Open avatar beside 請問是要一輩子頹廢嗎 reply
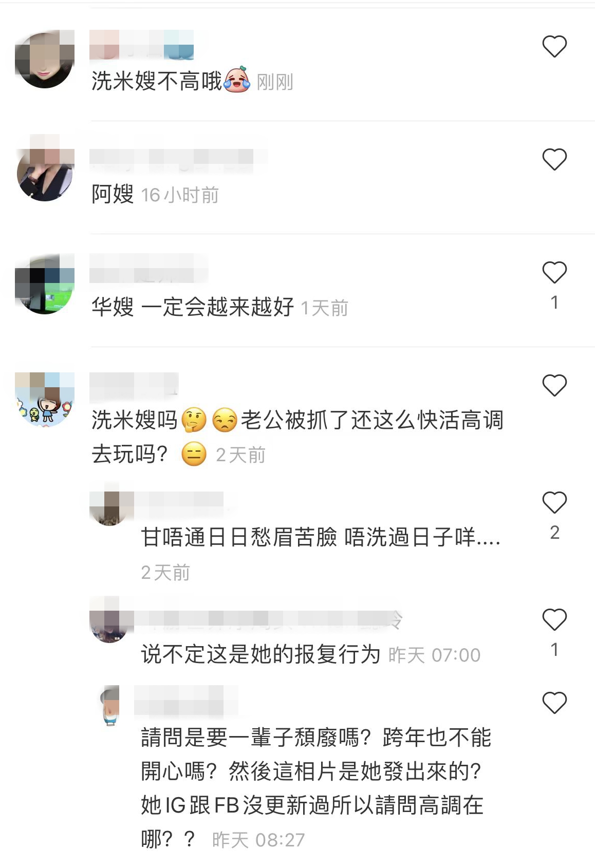The width and height of the screenshot is (595, 868). (110, 705)
